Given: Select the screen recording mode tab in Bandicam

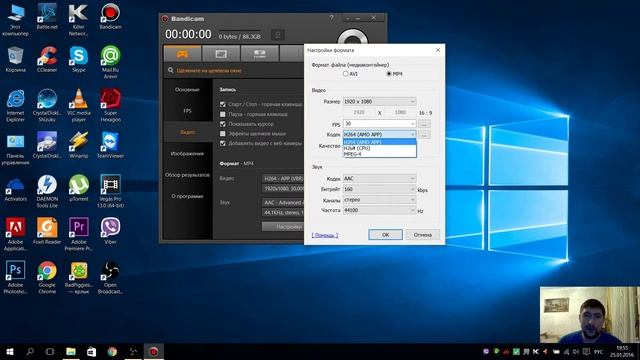Looking at the screenshot, I should [221, 53].
